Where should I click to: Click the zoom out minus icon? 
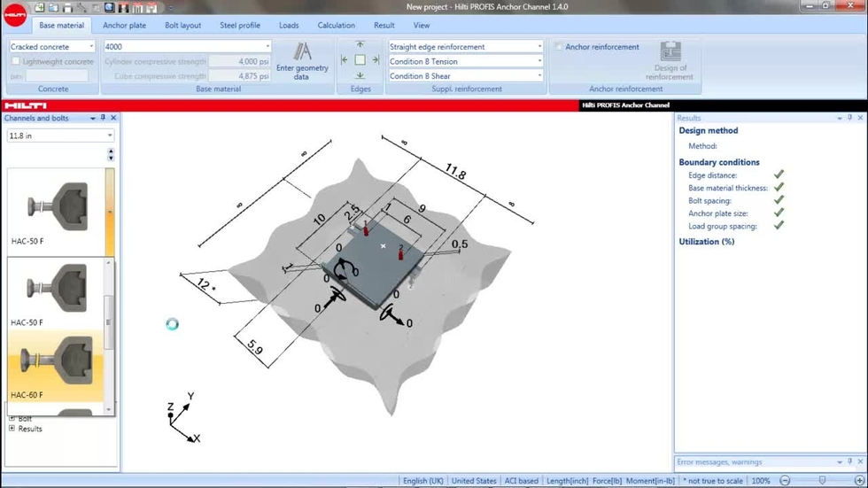(785, 481)
